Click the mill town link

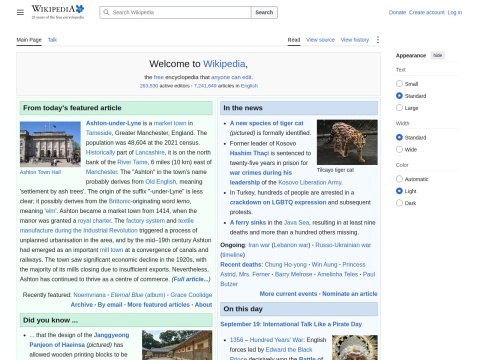[x=111, y=250]
